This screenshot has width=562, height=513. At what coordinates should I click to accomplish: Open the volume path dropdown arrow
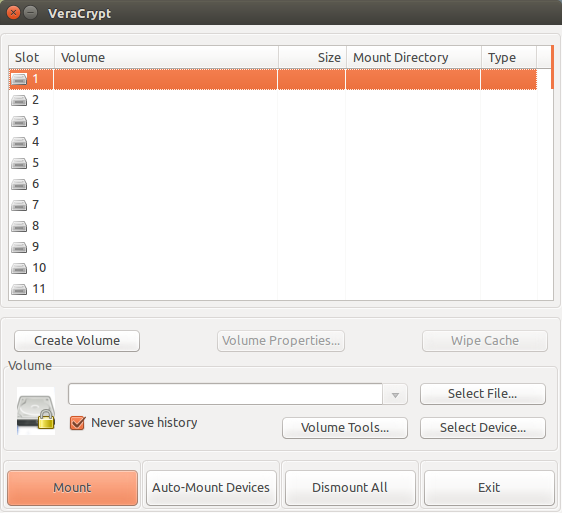[395, 394]
